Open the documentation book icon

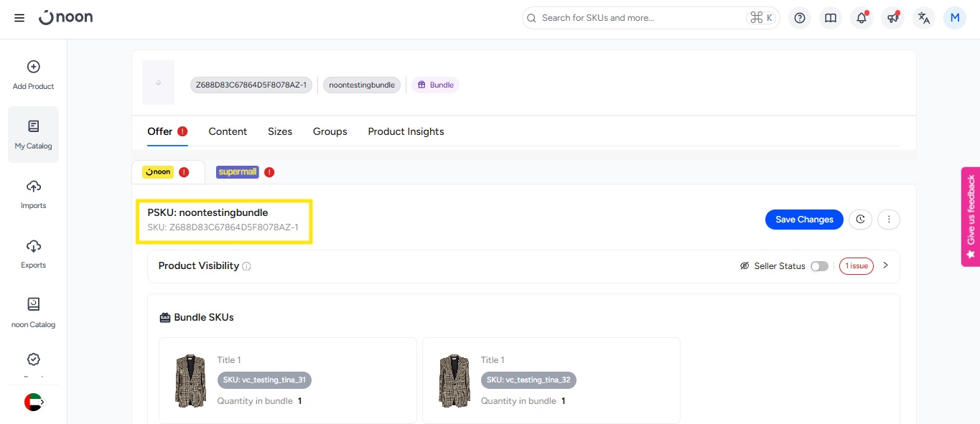[x=831, y=18]
